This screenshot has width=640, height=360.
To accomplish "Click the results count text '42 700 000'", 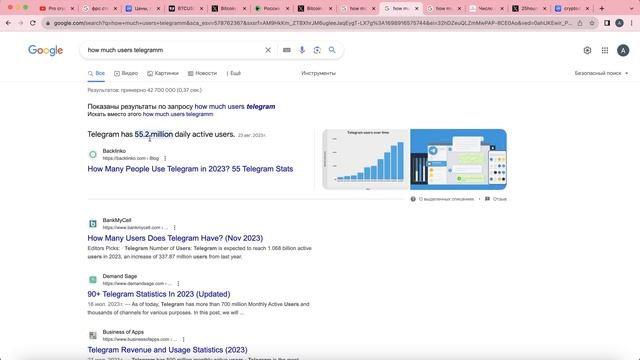I will click(x=161, y=90).
